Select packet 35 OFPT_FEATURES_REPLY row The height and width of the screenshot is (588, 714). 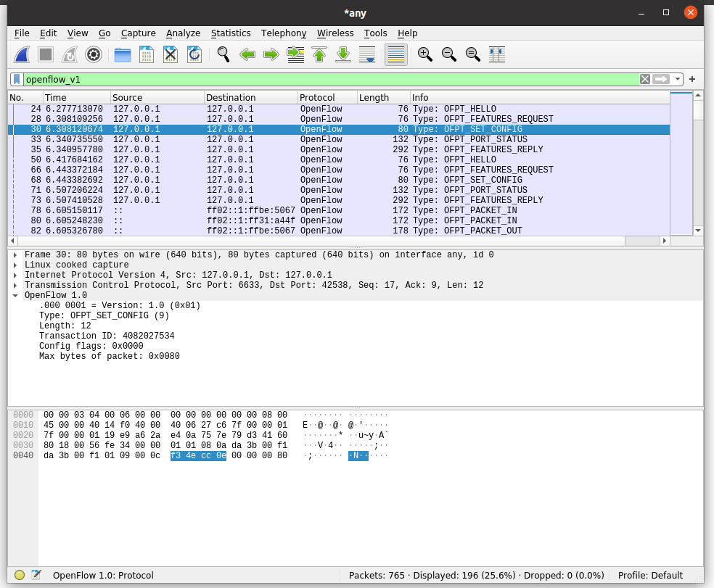pos(339,149)
